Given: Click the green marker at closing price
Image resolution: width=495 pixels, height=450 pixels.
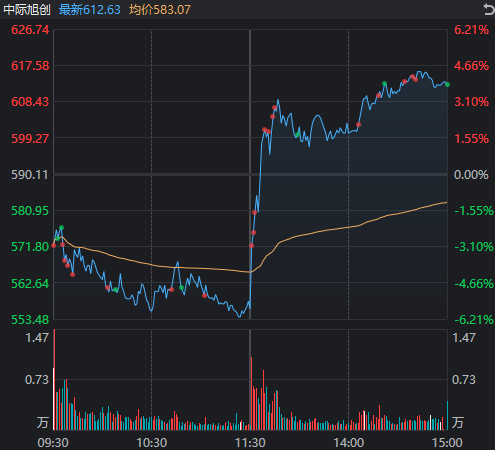Looking at the screenshot, I should [x=447, y=85].
